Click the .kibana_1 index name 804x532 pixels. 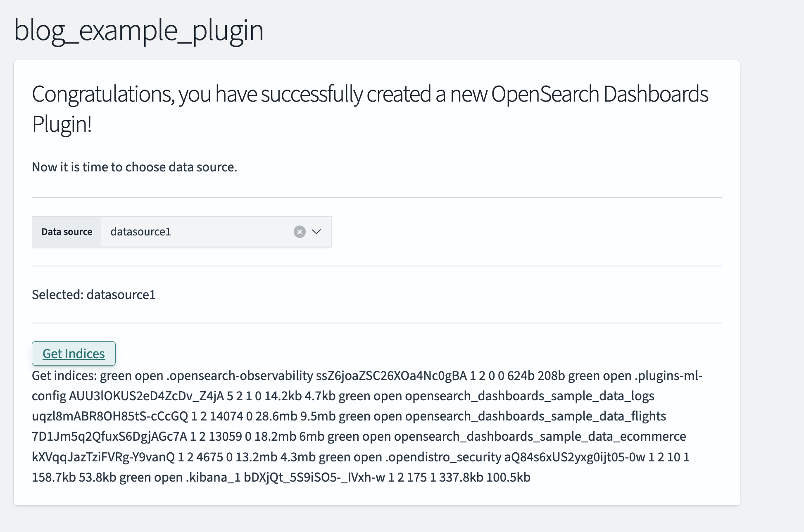click(213, 477)
